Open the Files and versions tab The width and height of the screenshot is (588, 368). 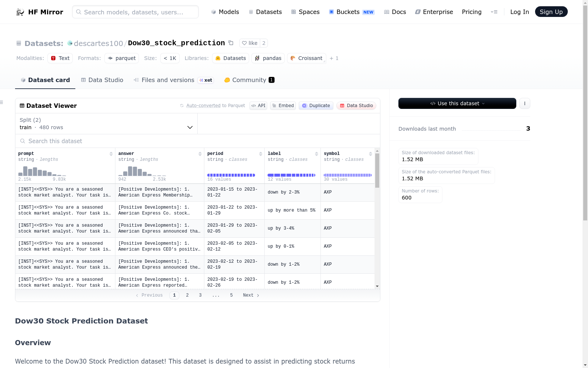click(x=173, y=80)
